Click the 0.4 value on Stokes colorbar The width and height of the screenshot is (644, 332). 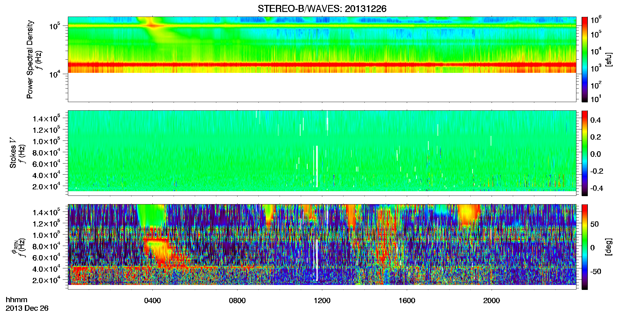pos(595,120)
